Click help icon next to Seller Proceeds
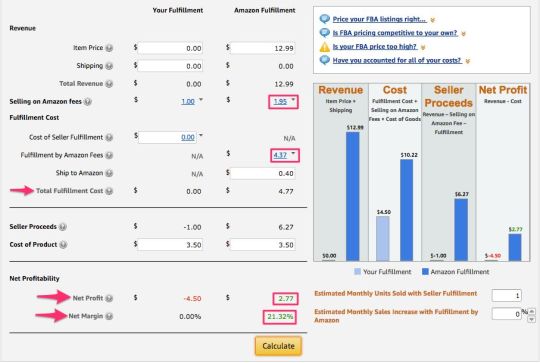The width and height of the screenshot is (540, 363). (63, 227)
